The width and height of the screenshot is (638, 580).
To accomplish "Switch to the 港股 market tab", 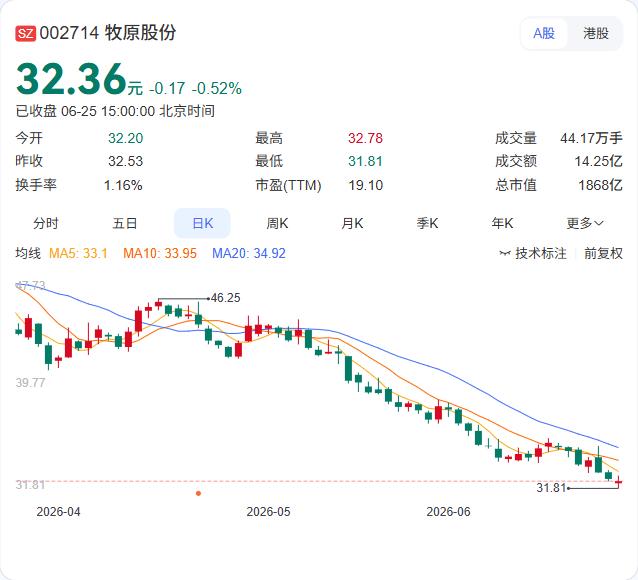I will (596, 33).
